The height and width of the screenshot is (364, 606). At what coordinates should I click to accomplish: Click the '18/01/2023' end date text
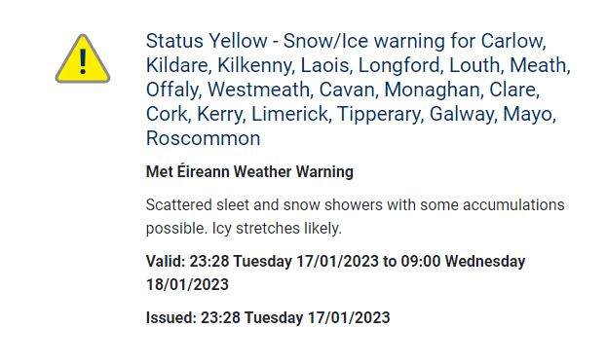coord(187,284)
